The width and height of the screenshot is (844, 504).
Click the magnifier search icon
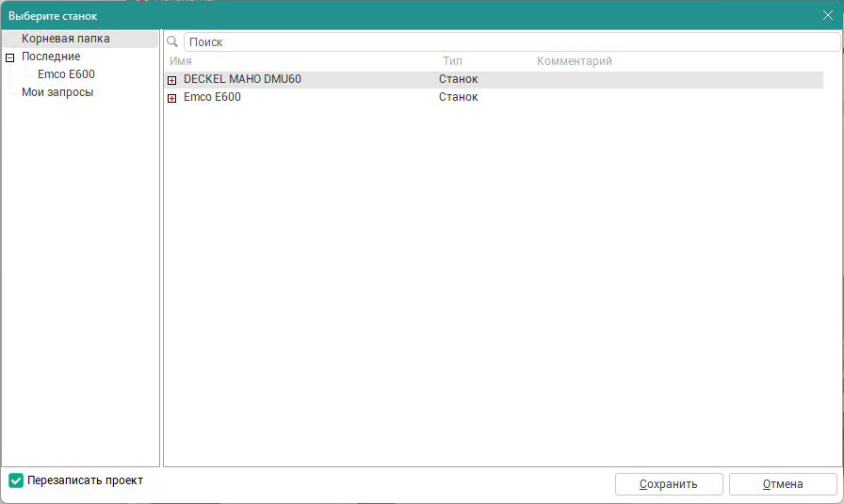point(172,42)
